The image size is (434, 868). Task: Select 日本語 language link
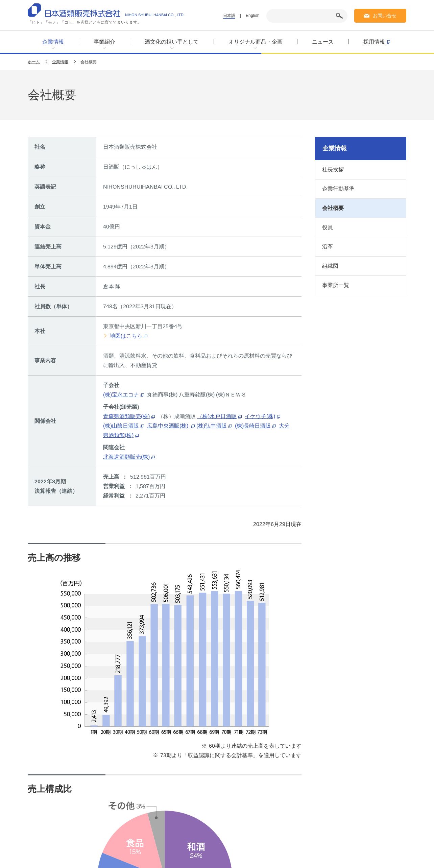[x=229, y=16]
